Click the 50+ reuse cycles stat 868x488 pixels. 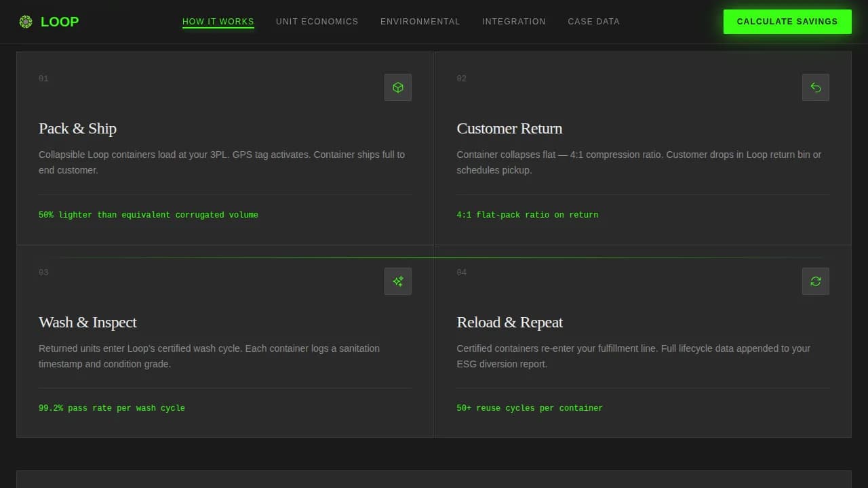tap(529, 408)
